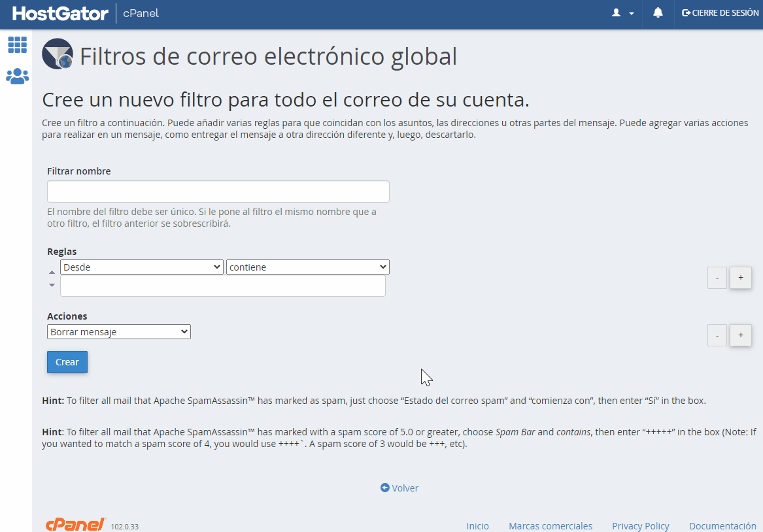Viewport: 763px width, 532px height.
Task: Click the Reglas section label
Action: coord(62,252)
